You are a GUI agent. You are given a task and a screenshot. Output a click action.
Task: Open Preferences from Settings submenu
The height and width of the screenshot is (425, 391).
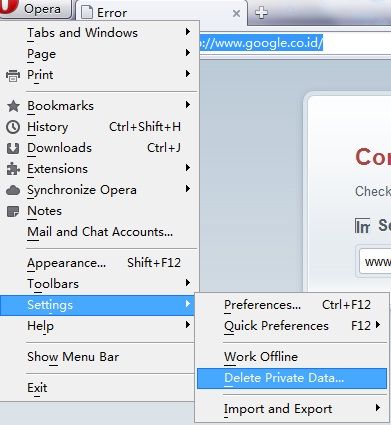pyautogui.click(x=292, y=305)
